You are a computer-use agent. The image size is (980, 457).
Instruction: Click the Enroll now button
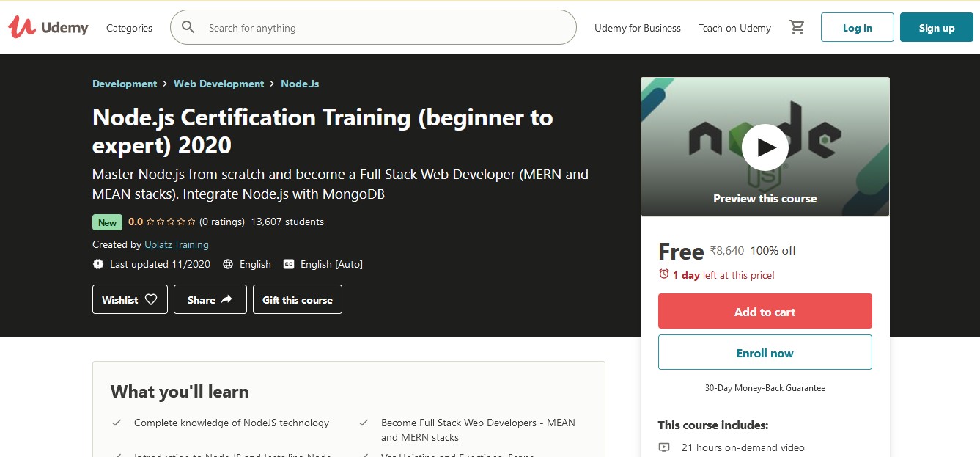[x=765, y=352]
